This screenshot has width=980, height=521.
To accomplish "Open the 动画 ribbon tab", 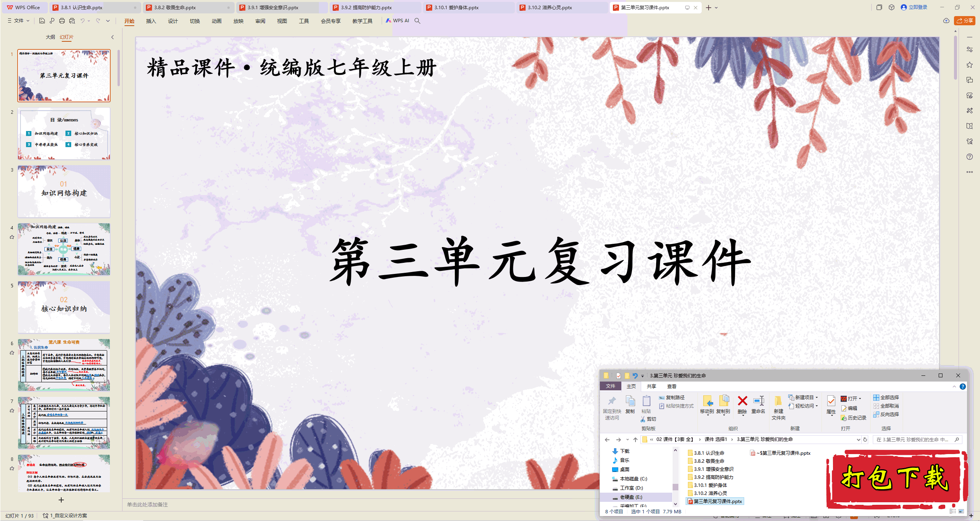I will [217, 21].
